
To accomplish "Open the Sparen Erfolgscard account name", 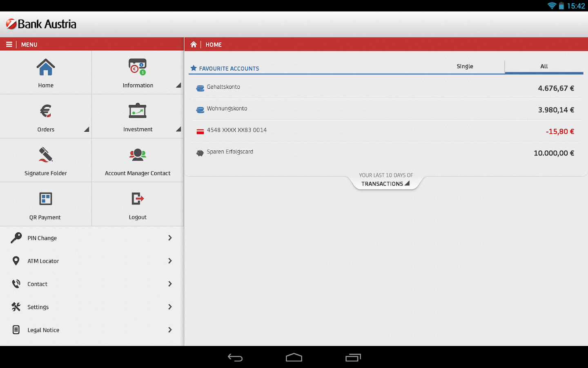I will pyautogui.click(x=230, y=152).
